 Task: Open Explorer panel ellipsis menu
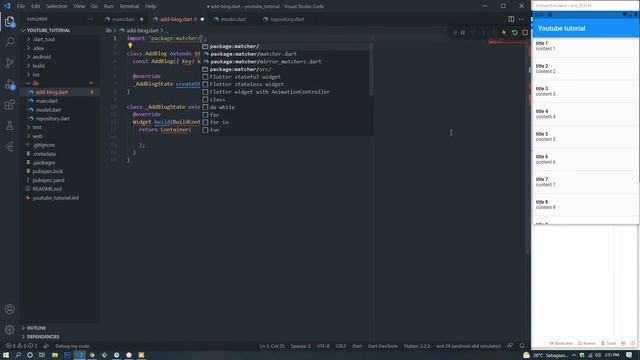(x=90, y=19)
